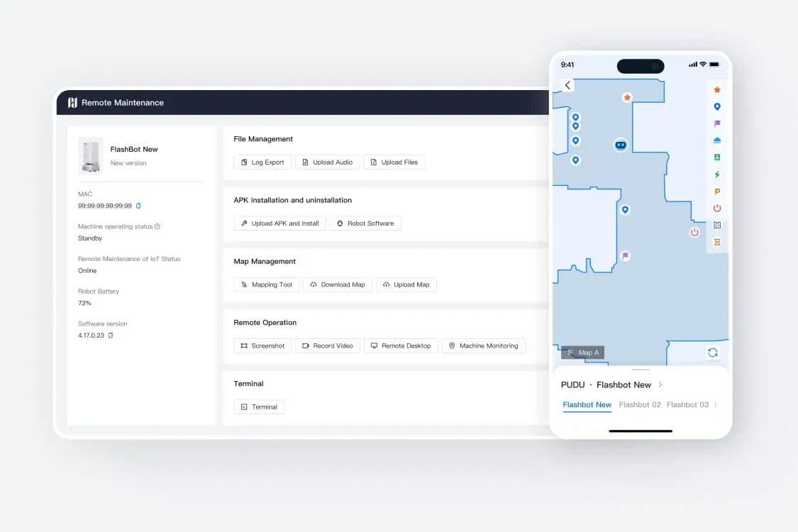Toggle the orange star filter in the sidebar
The height and width of the screenshot is (532, 798).
(717, 90)
